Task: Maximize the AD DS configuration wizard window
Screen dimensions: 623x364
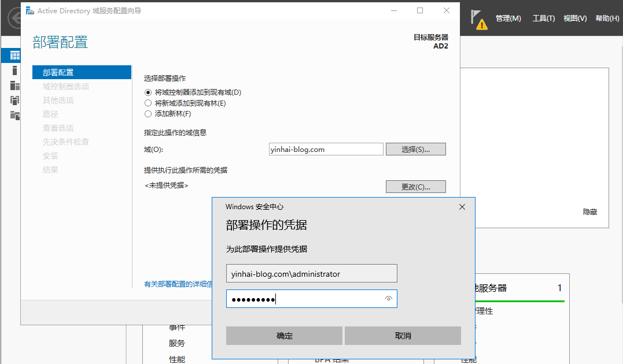Action: (420, 11)
